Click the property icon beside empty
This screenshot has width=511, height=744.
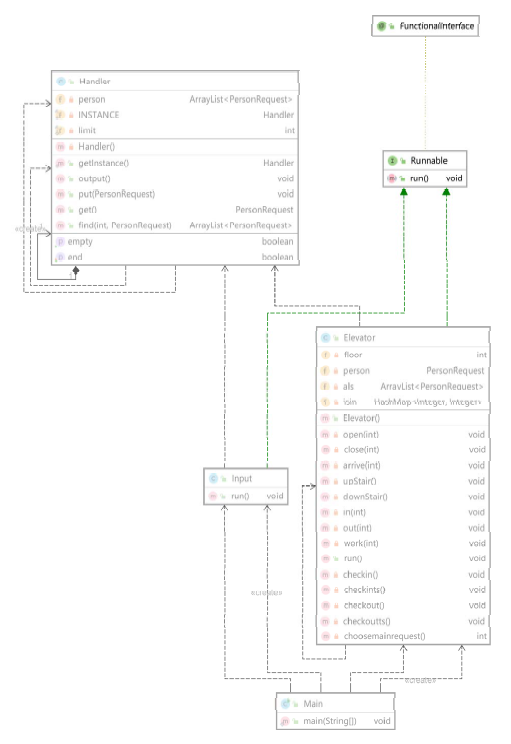click(x=60, y=242)
